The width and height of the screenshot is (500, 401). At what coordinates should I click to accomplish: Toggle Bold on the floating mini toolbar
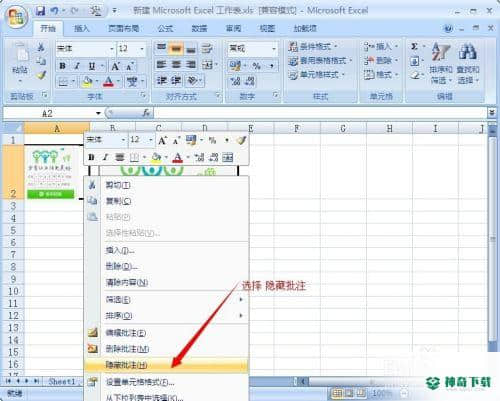coord(91,157)
